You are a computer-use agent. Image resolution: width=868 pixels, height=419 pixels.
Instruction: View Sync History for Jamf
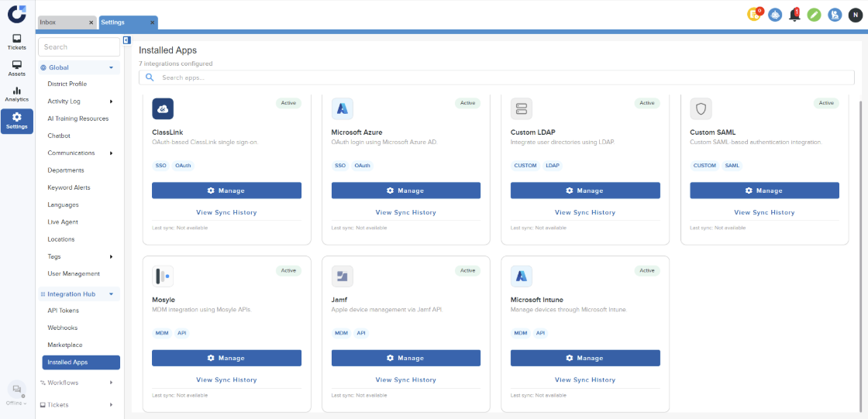(x=405, y=380)
